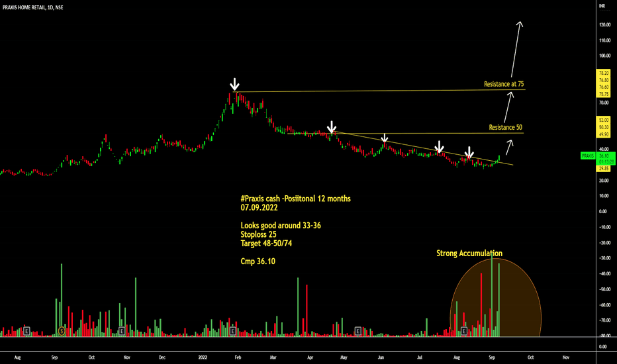Click the 2022 label on time axis
617x364 pixels.
pyautogui.click(x=203, y=357)
